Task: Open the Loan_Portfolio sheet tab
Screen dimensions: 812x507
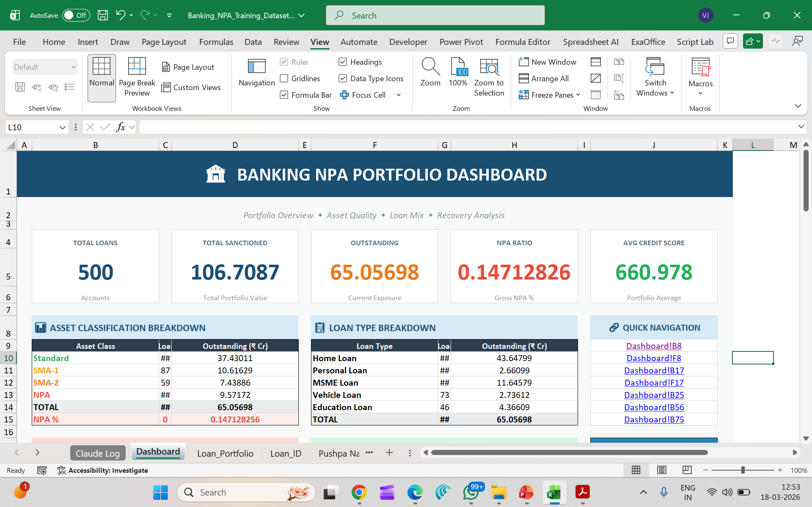Action: pyautogui.click(x=225, y=453)
